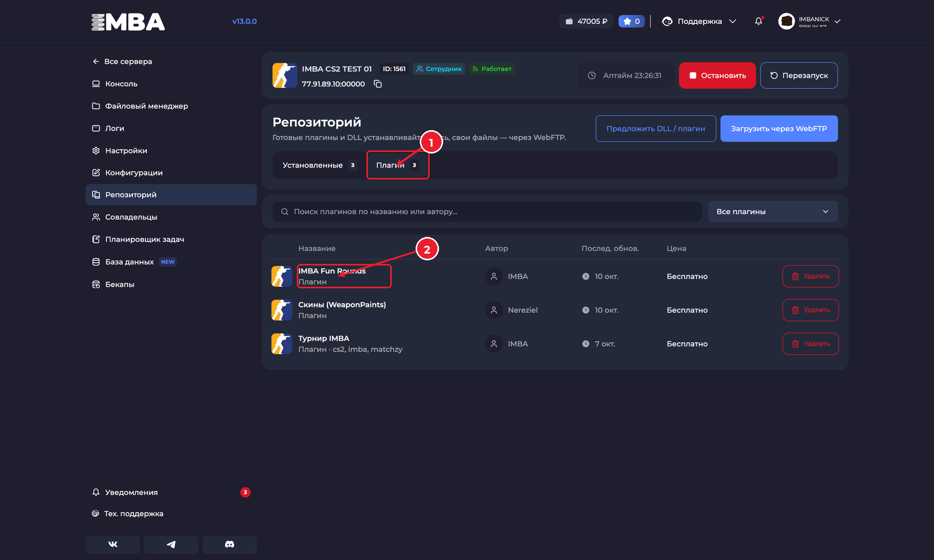Click the Перезапуск button

[799, 76]
